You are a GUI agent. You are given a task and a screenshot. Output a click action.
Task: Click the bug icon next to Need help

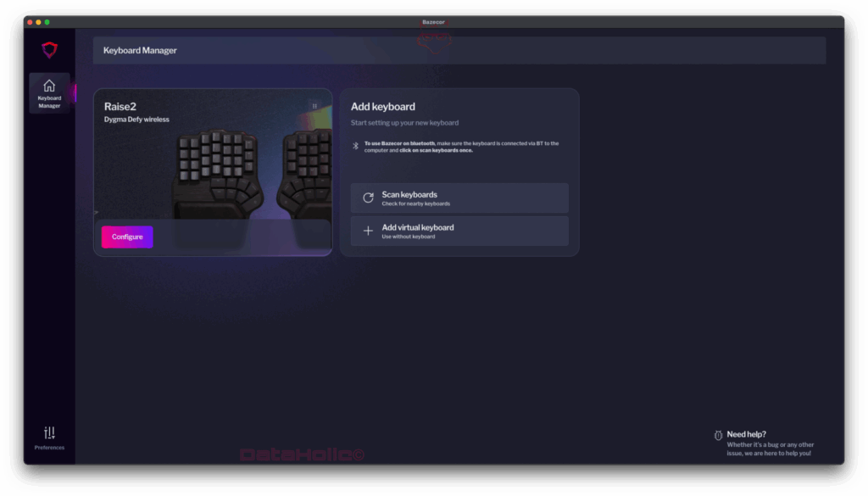point(718,435)
